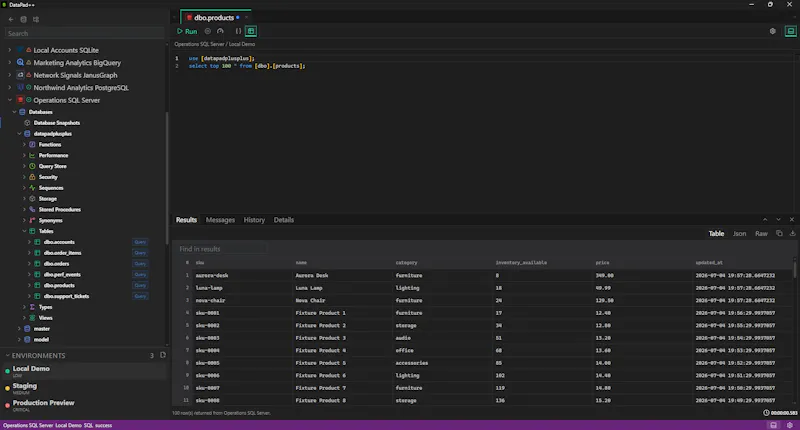Screen dimensions: 800x430
Task: Open the Results tab
Action: [186, 220]
